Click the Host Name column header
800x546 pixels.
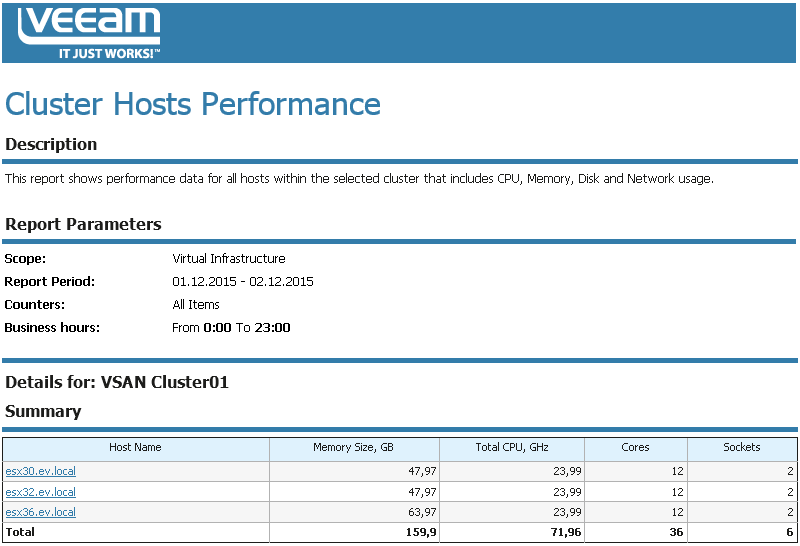tap(135, 448)
